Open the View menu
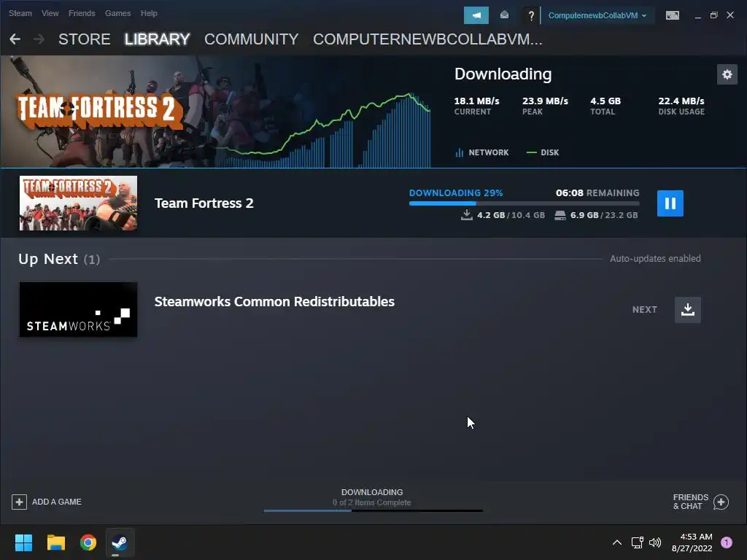This screenshot has height=560, width=747. click(50, 13)
